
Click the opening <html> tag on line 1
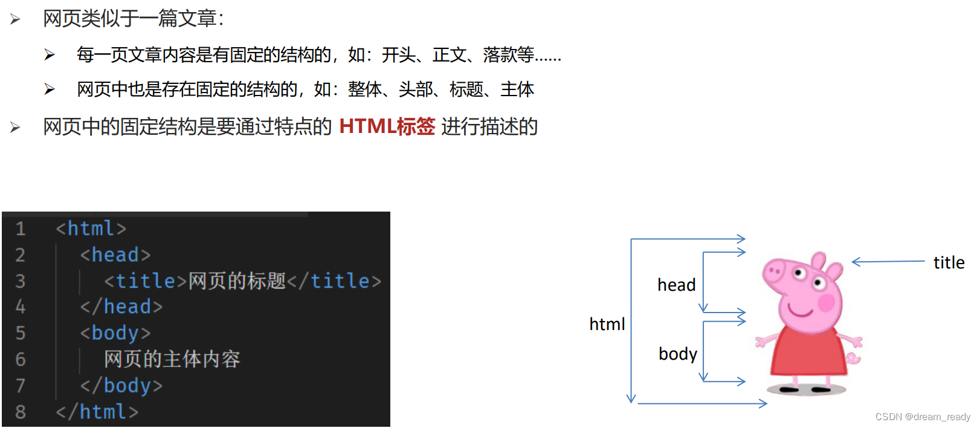click(91, 229)
